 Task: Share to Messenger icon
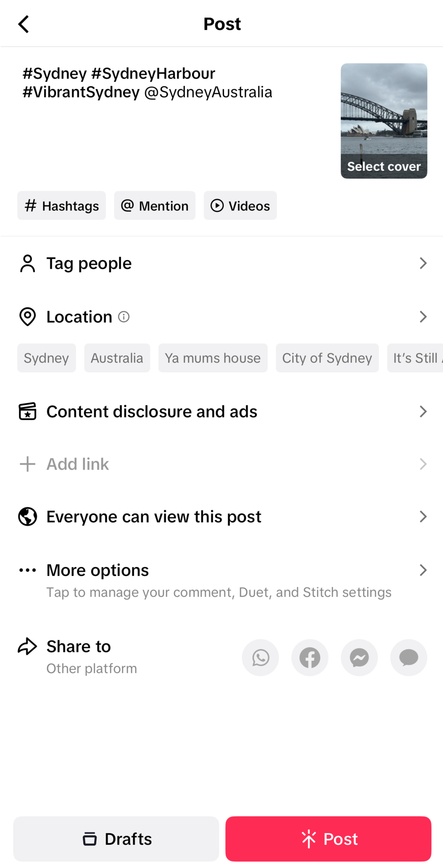point(359,658)
